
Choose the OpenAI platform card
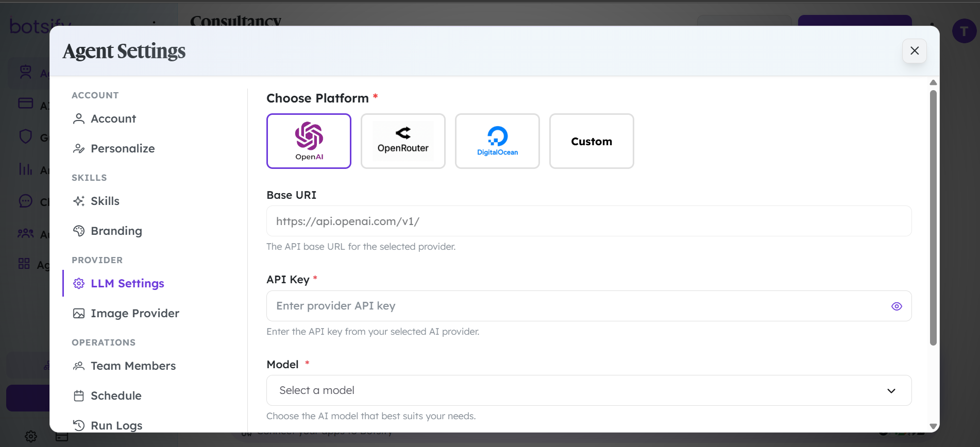[x=309, y=141]
